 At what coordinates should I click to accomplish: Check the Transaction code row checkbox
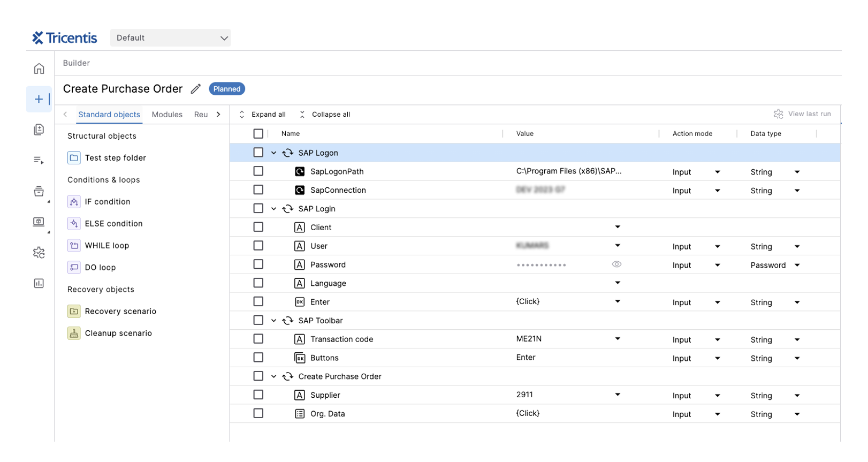click(258, 339)
